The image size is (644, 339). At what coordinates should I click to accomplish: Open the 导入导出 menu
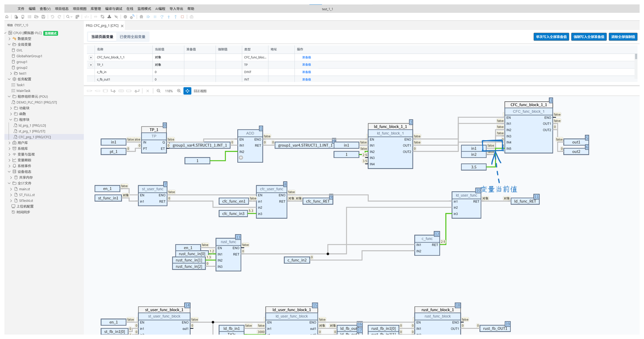176,9
